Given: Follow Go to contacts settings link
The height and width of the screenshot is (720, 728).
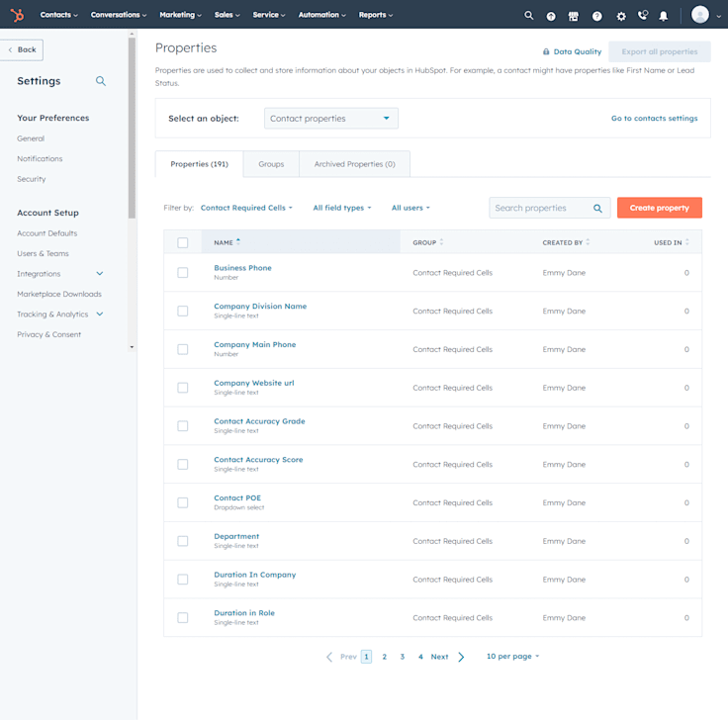Looking at the screenshot, I should (x=654, y=119).
